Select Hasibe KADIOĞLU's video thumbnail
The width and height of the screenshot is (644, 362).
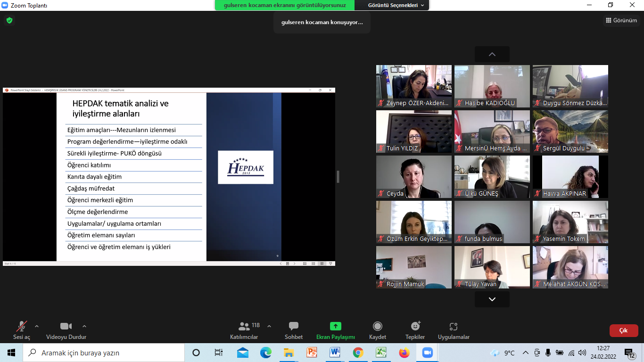492,86
